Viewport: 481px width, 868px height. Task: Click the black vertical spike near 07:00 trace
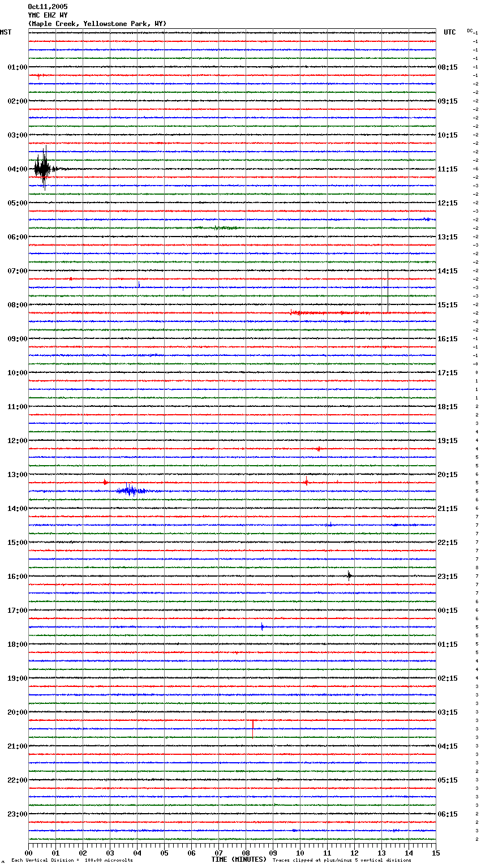tap(388, 291)
